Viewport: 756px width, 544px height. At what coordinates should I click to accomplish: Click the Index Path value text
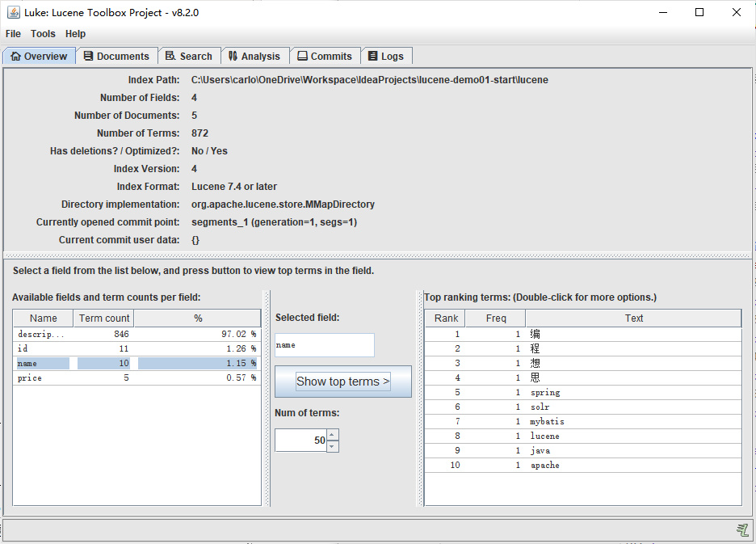[369, 80]
